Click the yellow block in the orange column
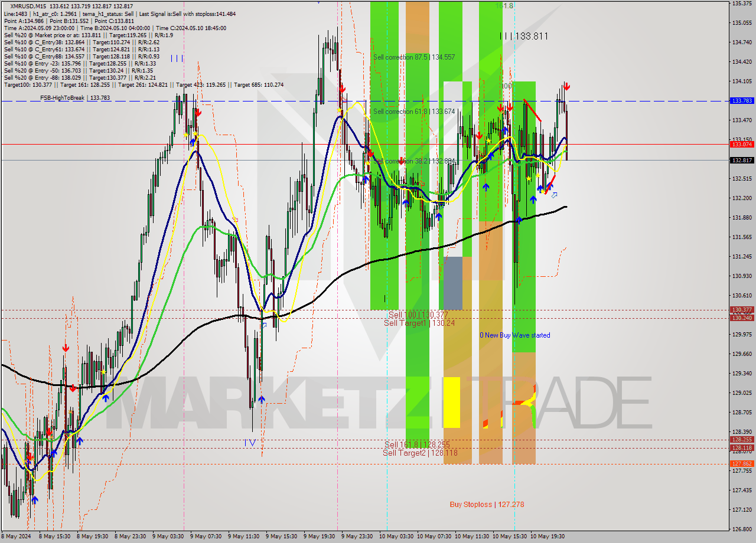This screenshot has height=543, width=756. click(451, 403)
